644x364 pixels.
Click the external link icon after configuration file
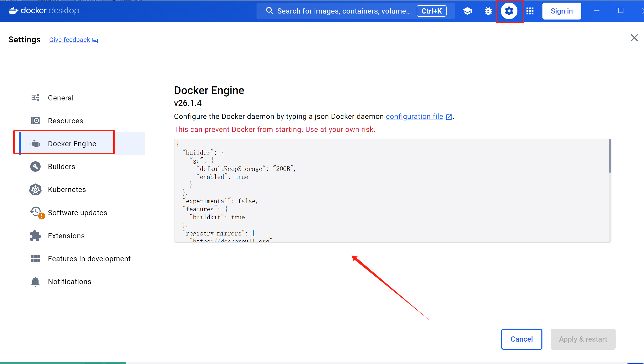[x=449, y=117]
